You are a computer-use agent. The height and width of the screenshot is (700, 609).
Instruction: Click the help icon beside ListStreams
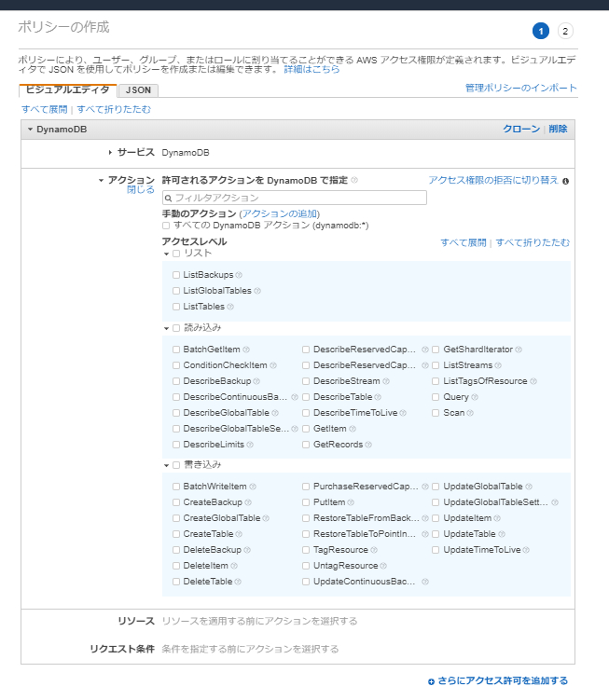point(498,365)
